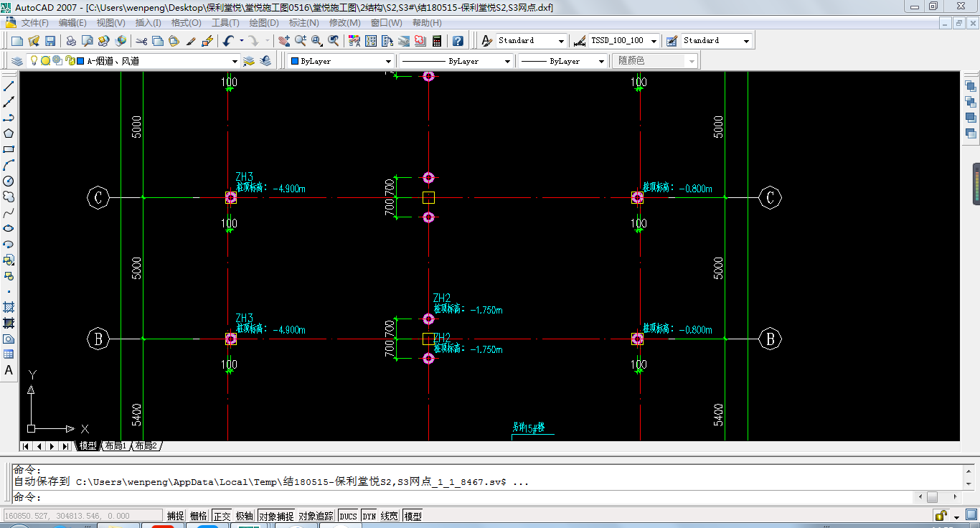This screenshot has height=528, width=980.
Task: Click the Save disk icon
Action: [x=50, y=41]
